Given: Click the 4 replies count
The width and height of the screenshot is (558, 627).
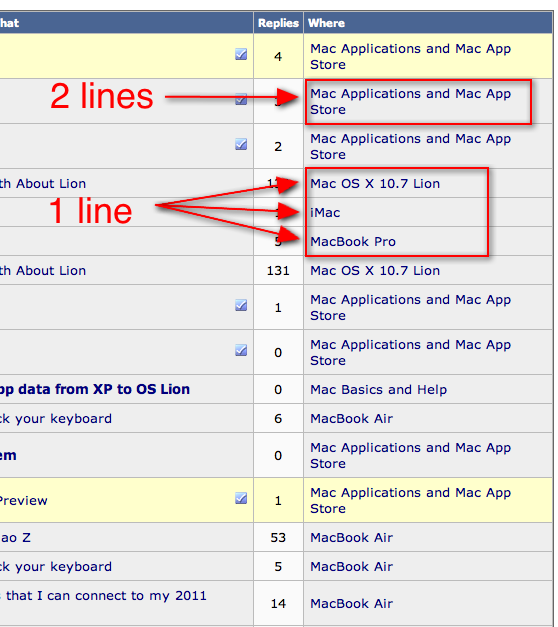Looking at the screenshot, I should coord(278,56).
